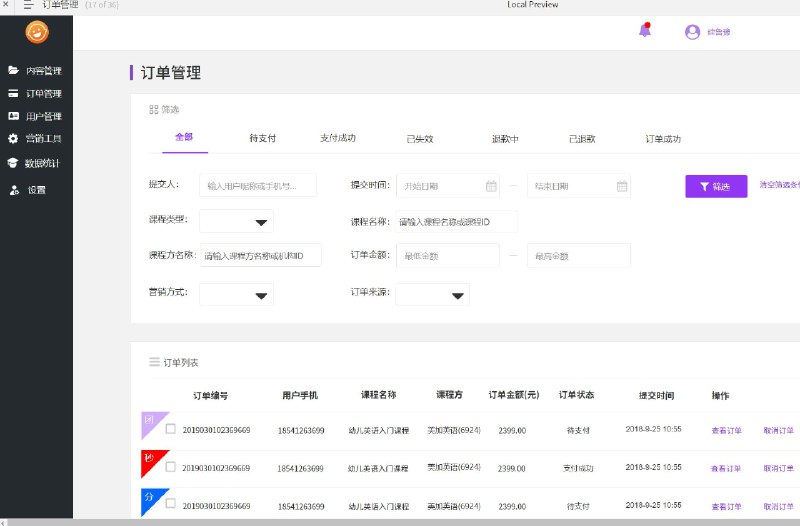Viewport: 800px width, 526px height.
Task: Click the data statistics graduation-cap icon
Action: 13,163
